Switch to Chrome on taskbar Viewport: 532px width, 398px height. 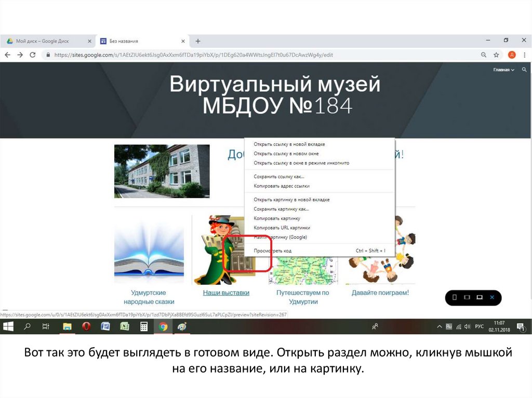pos(163,326)
